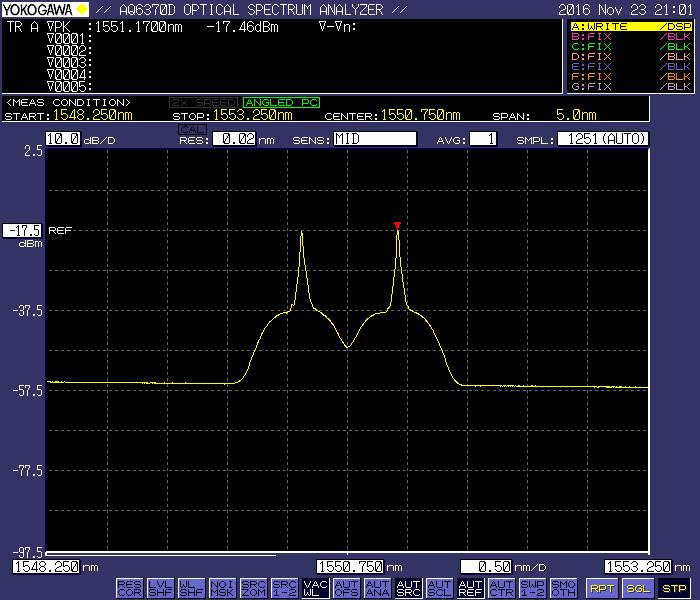Click the ANGLED PC indicator
The image size is (700, 600).
pos(282,103)
